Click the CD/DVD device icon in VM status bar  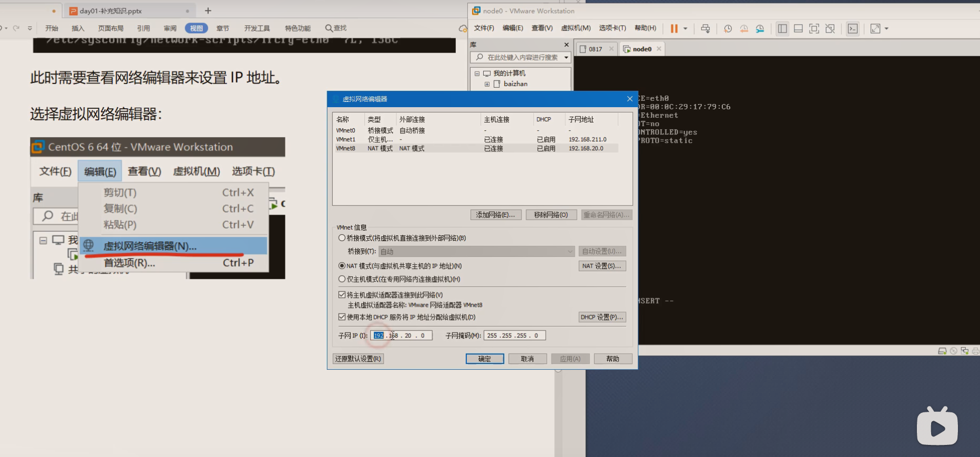click(x=953, y=351)
